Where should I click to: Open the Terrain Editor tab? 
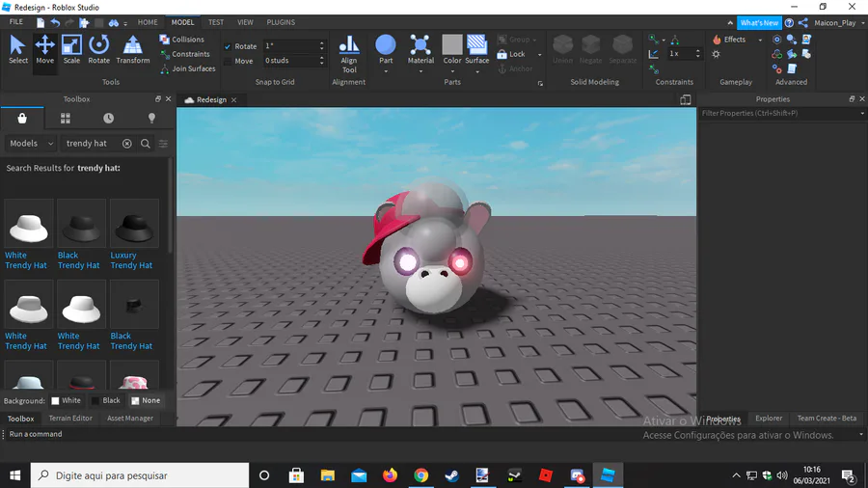point(70,419)
